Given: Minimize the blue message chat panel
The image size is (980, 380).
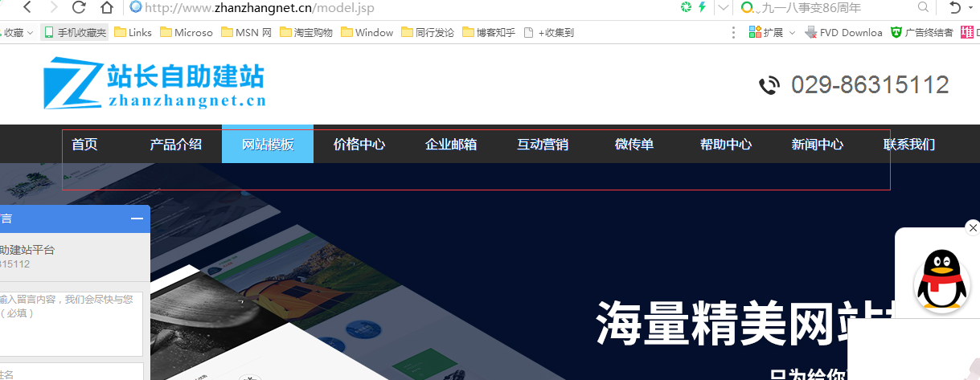Looking at the screenshot, I should (x=137, y=219).
